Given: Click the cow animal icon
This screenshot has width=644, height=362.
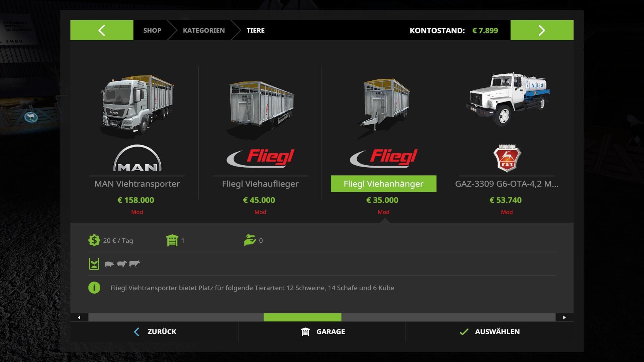Looking at the screenshot, I should click(135, 264).
